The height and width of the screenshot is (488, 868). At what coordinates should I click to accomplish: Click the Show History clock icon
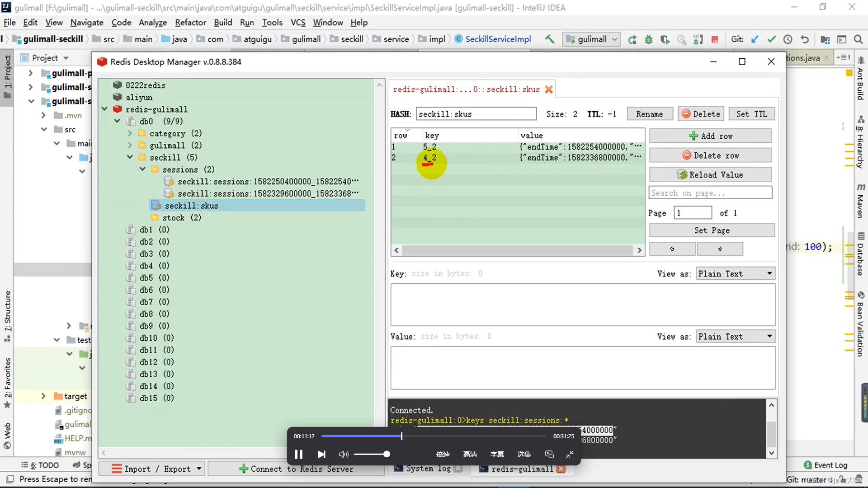click(788, 39)
